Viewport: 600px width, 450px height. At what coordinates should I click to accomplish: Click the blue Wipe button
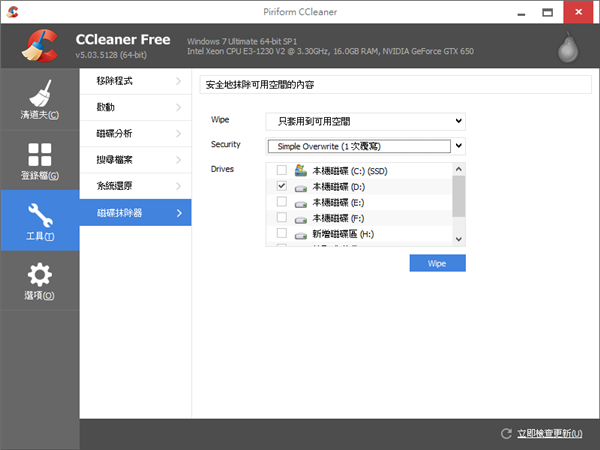pyautogui.click(x=437, y=263)
